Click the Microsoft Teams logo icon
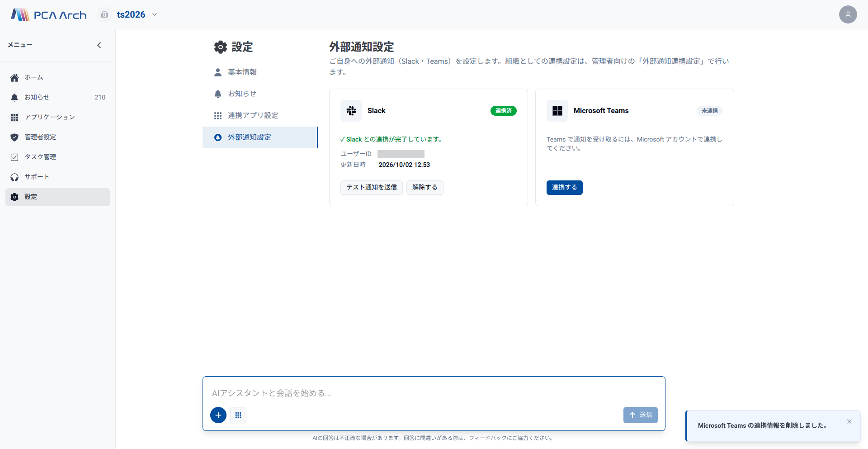Image resolution: width=868 pixels, height=449 pixels. pos(557,111)
